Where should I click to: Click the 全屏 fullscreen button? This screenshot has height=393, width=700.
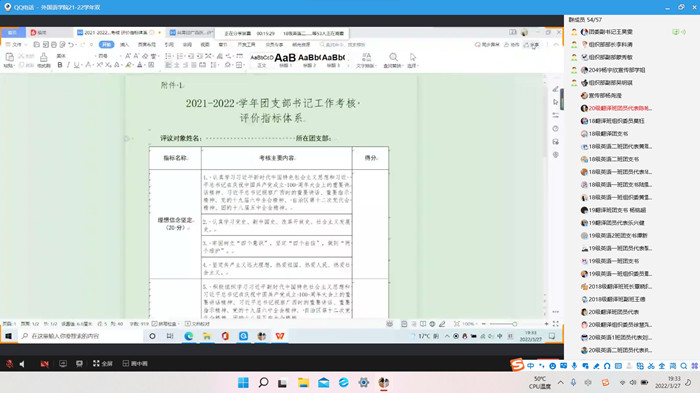pyautogui.click(x=102, y=364)
